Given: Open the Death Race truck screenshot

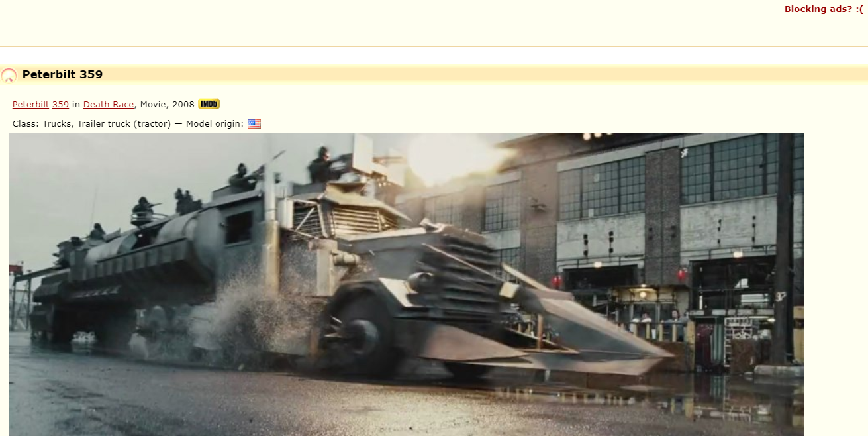Looking at the screenshot, I should pos(407,284).
